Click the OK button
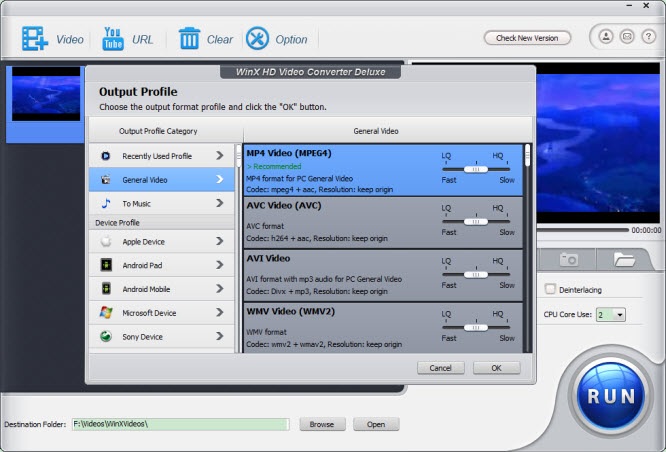The height and width of the screenshot is (452, 666). pos(496,368)
